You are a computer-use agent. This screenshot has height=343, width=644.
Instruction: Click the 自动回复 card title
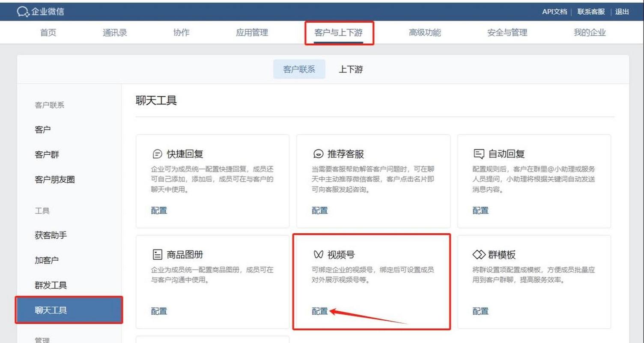pos(507,153)
